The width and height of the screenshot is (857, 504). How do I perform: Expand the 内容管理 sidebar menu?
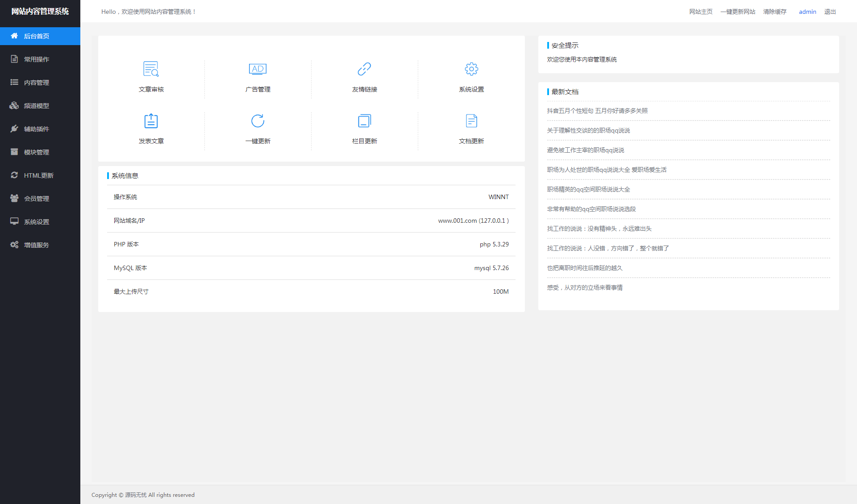click(37, 83)
